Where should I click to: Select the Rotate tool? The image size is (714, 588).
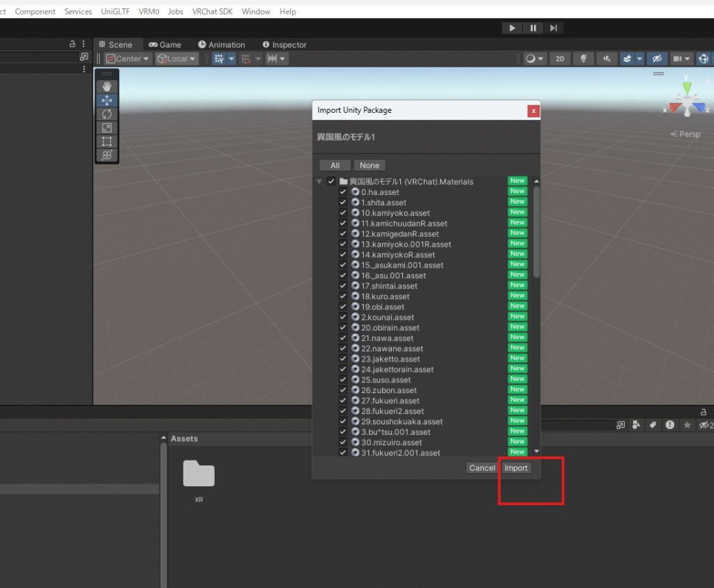coord(107,114)
